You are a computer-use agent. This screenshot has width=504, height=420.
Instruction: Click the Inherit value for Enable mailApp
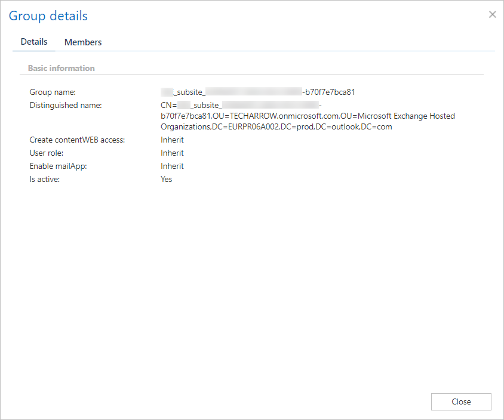(x=172, y=166)
